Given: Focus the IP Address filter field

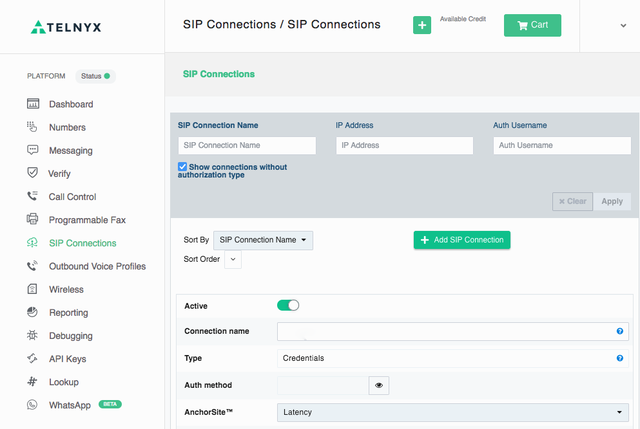Looking at the screenshot, I should pyautogui.click(x=404, y=145).
